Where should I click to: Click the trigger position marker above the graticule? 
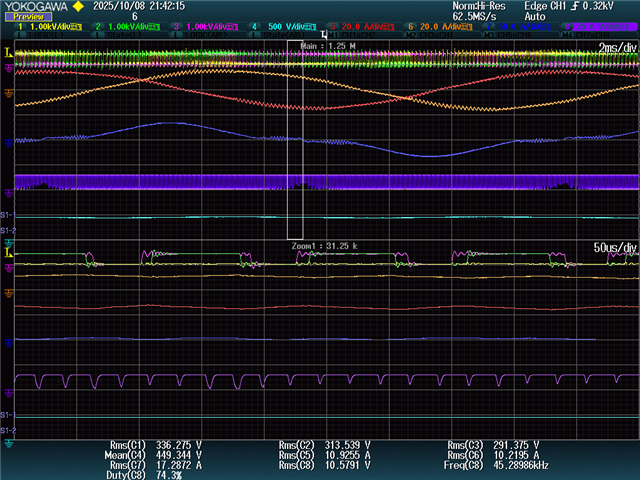pos(324,34)
